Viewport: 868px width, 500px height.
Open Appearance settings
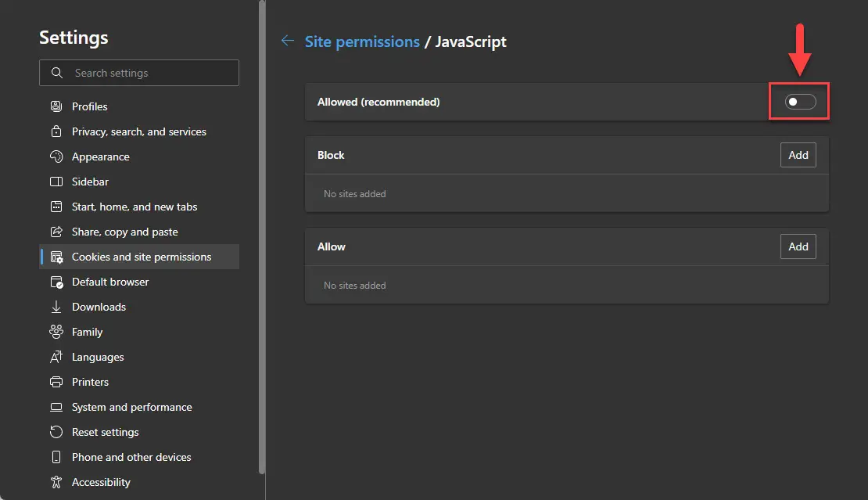pos(139,156)
